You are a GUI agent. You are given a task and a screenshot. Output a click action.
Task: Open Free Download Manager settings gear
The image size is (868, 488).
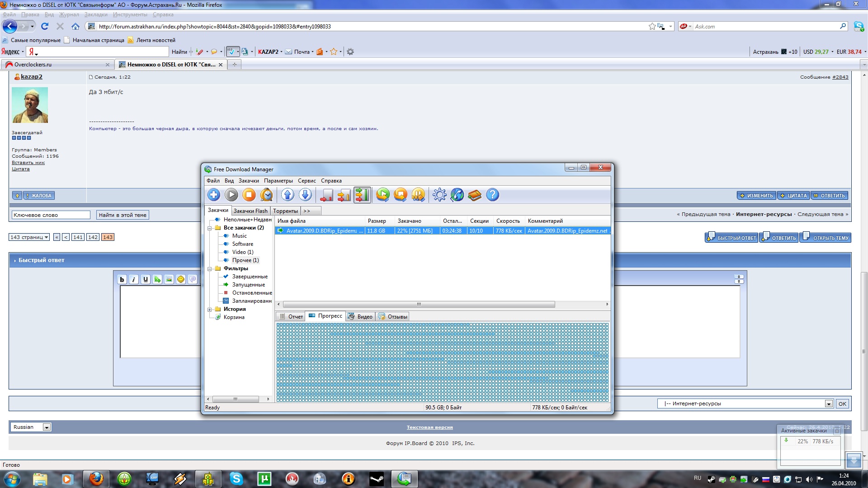(x=439, y=195)
